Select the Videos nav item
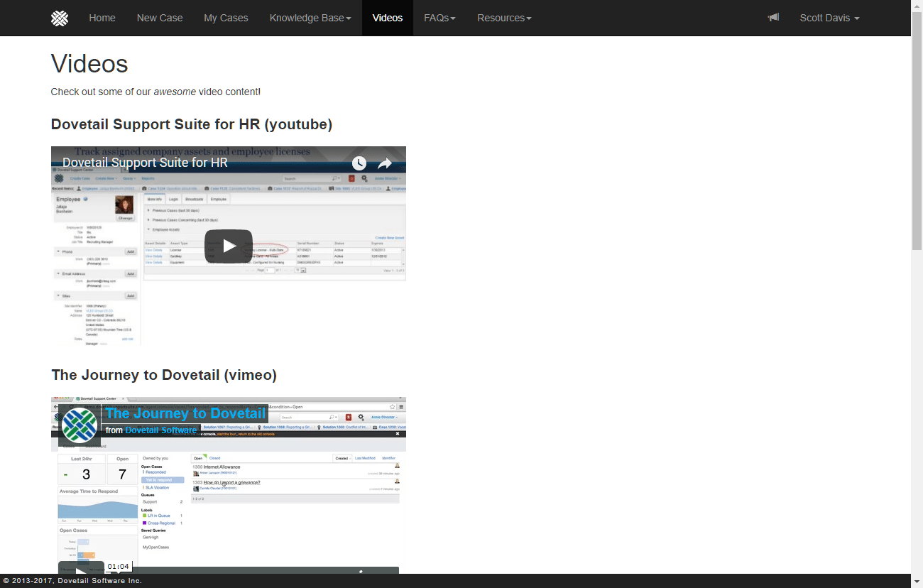 point(388,18)
